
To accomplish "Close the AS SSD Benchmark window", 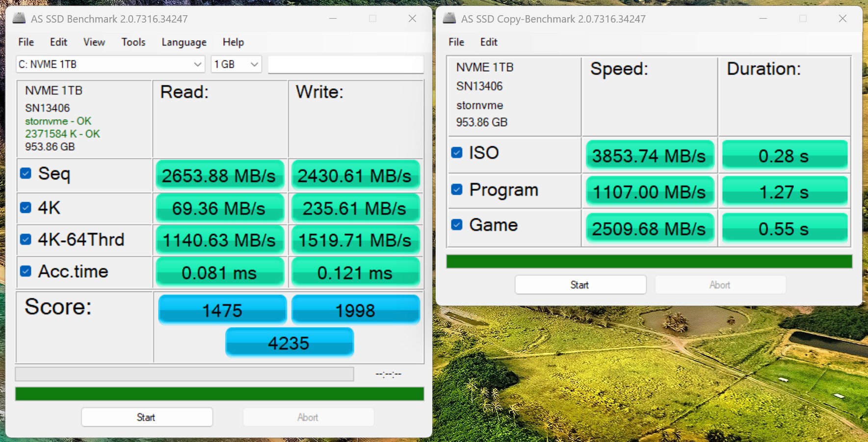I will coord(412,19).
